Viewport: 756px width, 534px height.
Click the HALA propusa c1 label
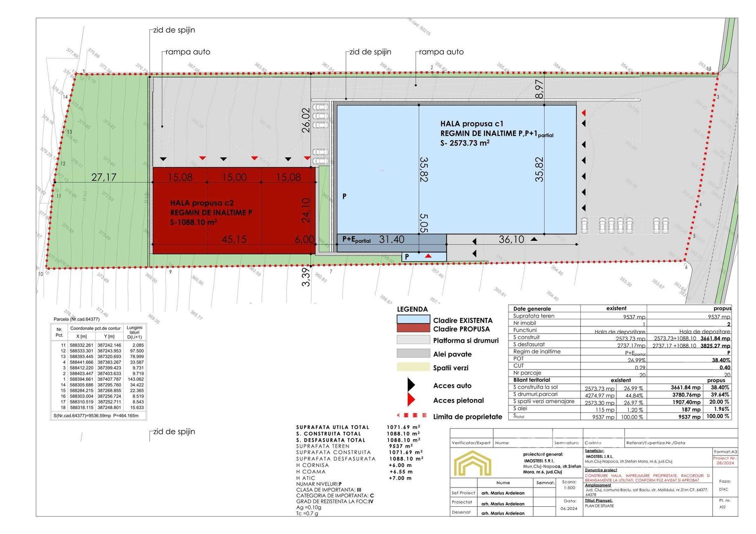472,124
